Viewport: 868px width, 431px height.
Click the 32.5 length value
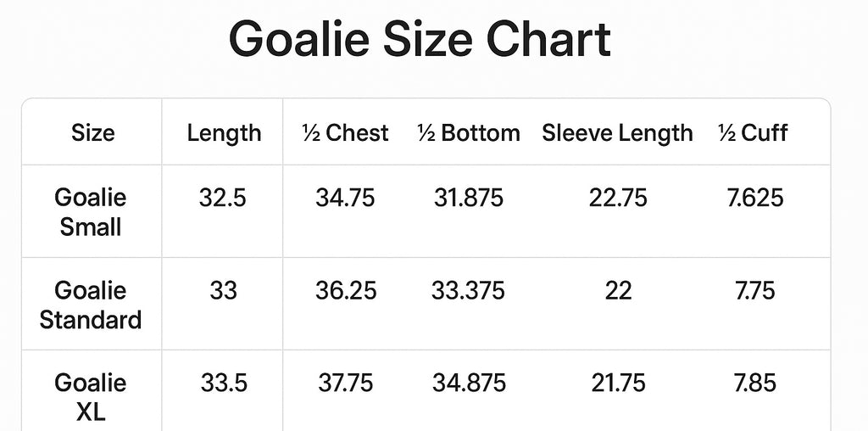click(x=223, y=198)
